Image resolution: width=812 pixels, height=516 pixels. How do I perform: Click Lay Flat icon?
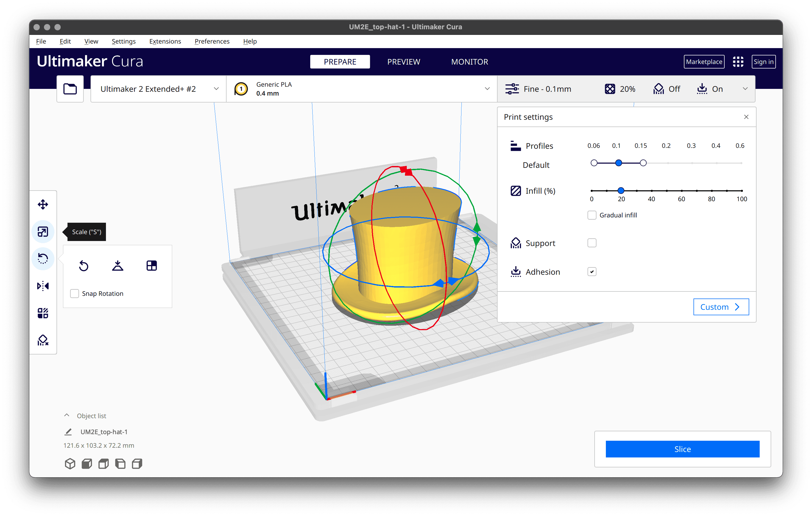tap(118, 266)
